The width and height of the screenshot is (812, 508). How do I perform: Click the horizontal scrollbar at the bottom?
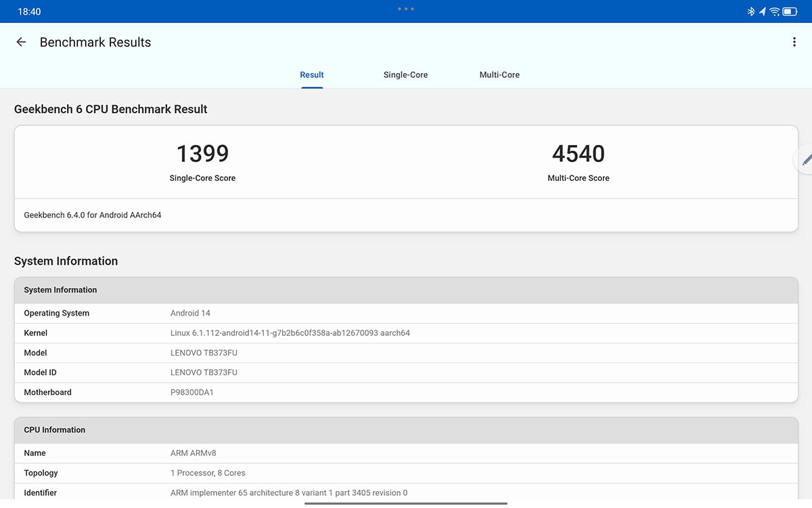(405, 503)
